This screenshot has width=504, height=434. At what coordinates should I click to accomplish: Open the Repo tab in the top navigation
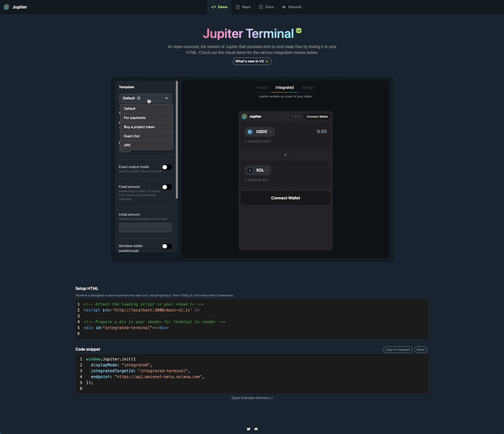pos(243,7)
